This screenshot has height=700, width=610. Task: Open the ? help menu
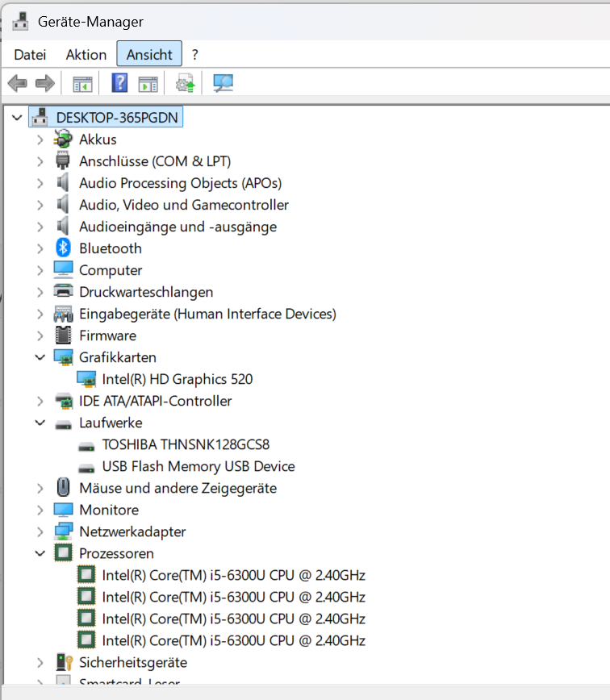click(194, 55)
